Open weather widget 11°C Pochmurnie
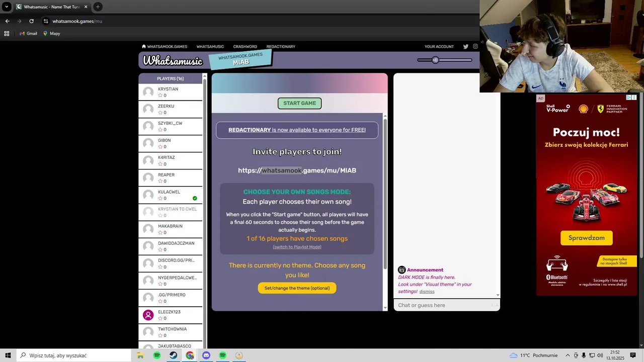644x362 pixels. pyautogui.click(x=533, y=355)
